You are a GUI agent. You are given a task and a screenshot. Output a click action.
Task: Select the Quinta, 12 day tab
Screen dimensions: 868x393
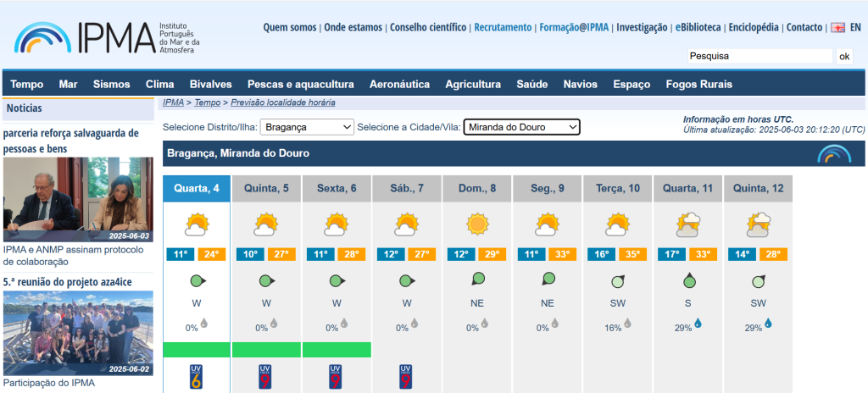(759, 188)
